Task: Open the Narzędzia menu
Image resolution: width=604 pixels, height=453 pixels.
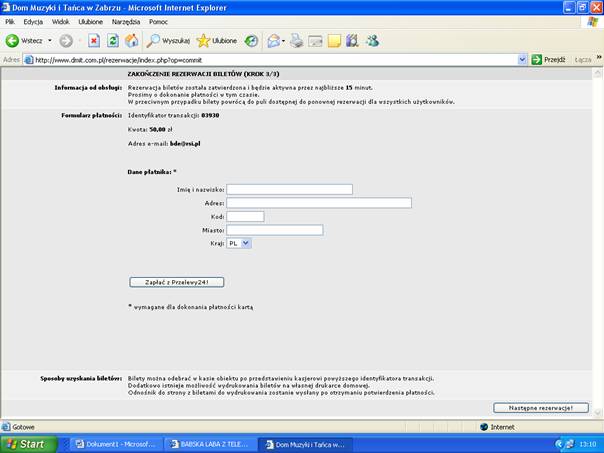Action: click(x=126, y=21)
